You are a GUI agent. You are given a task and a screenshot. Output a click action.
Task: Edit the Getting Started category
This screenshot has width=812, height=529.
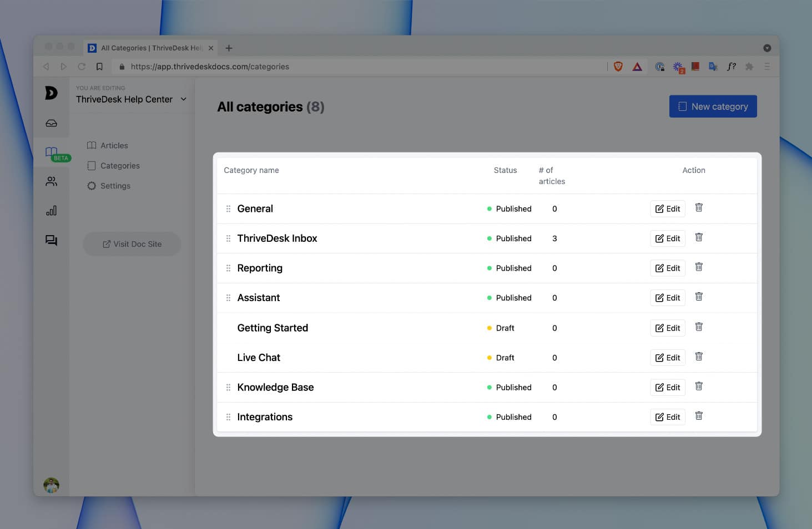point(668,328)
